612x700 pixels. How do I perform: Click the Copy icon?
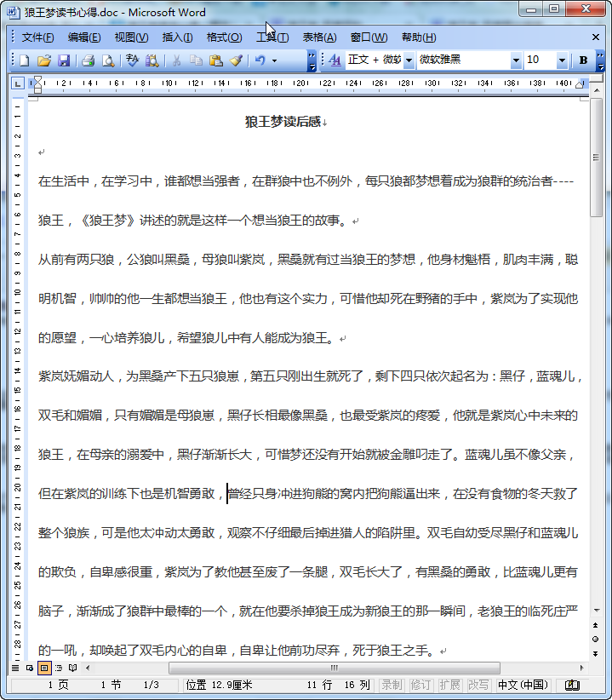[196, 60]
